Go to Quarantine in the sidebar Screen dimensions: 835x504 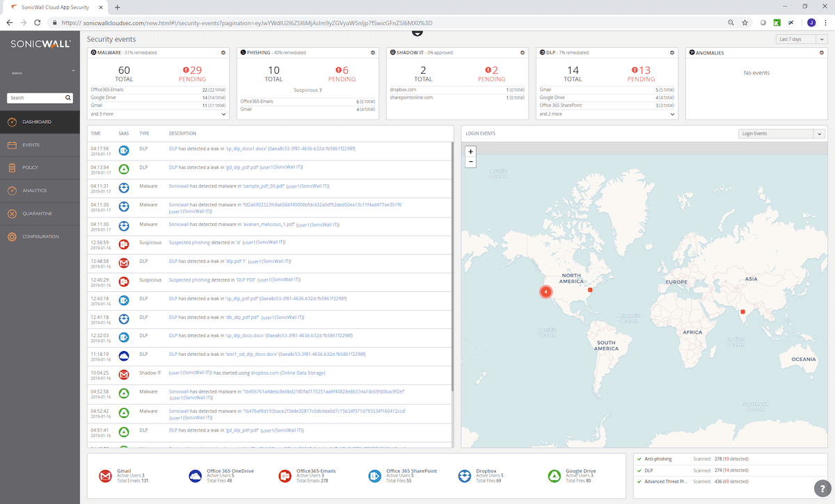[x=36, y=213]
